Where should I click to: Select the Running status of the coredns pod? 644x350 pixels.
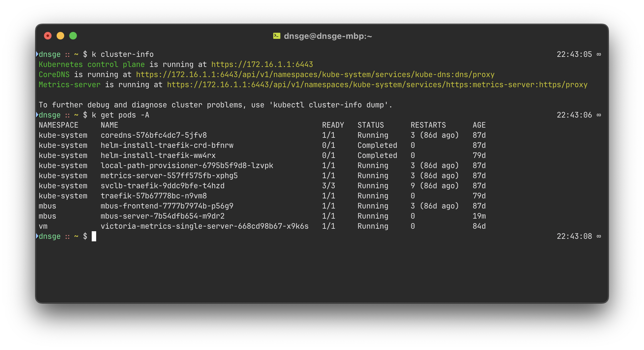tap(373, 135)
